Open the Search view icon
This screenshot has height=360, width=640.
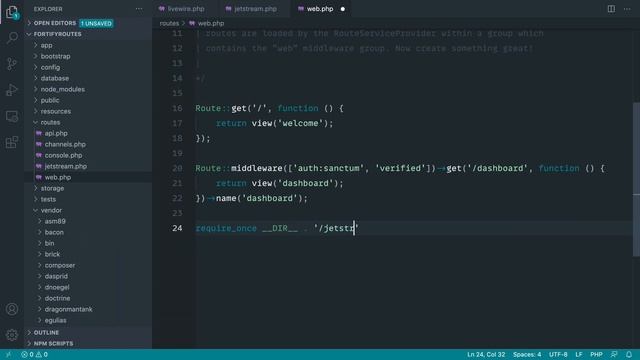click(x=12, y=38)
